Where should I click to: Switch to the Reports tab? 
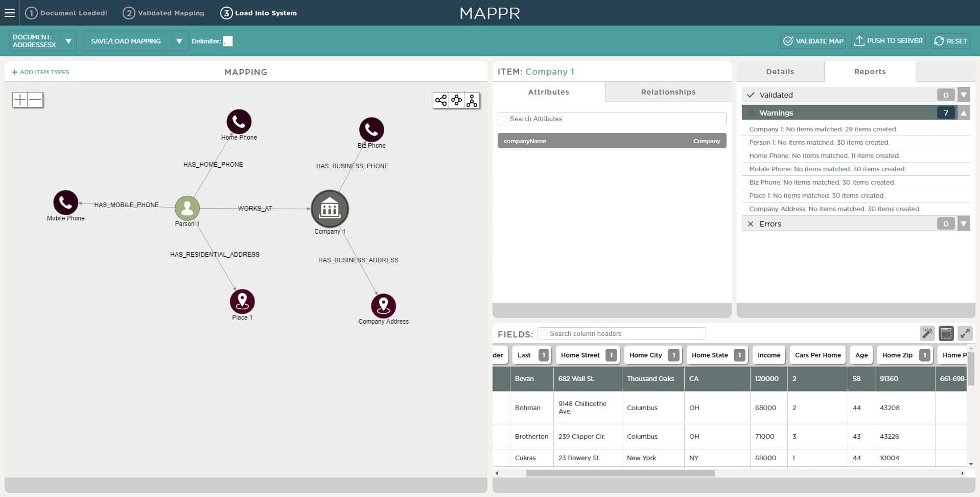click(870, 72)
